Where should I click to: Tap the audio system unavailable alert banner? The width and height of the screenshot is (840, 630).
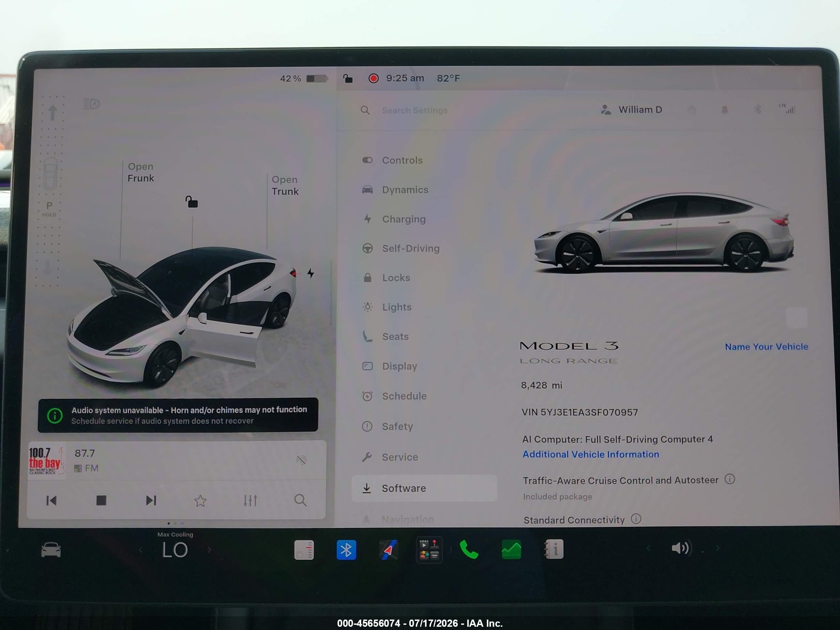[178, 415]
